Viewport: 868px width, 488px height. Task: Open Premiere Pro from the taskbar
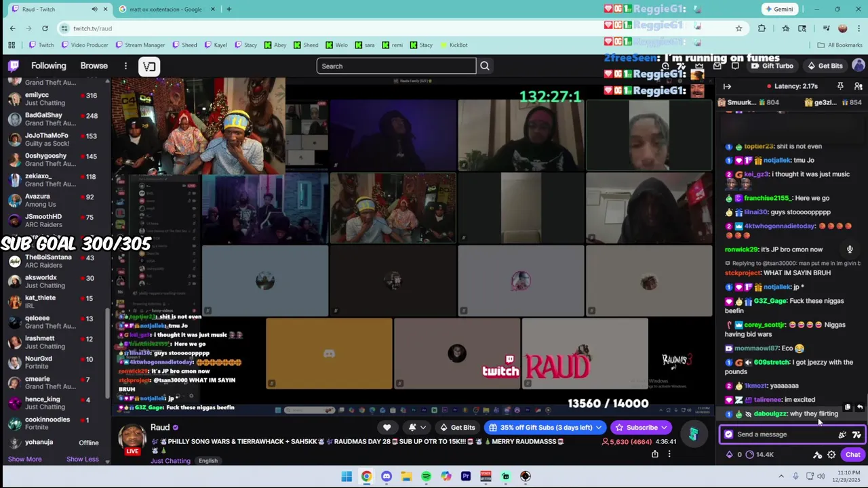[x=466, y=476]
